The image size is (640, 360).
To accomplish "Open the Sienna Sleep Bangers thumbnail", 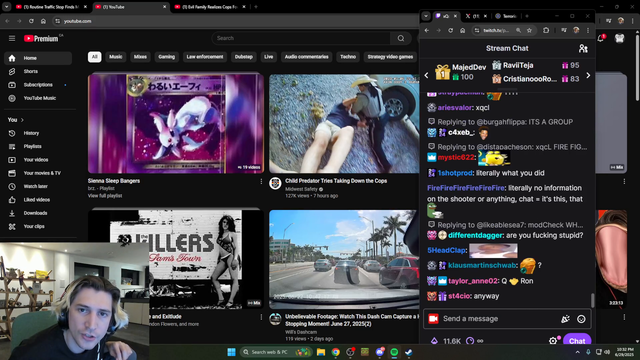I will (176, 124).
